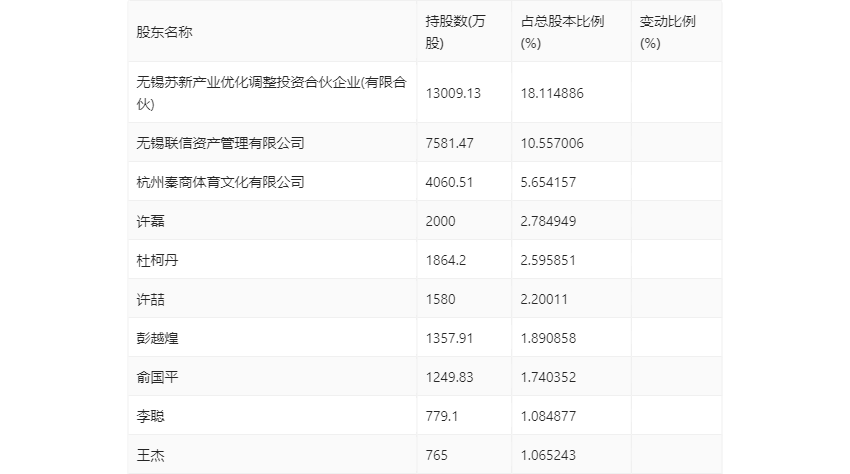Select shareholder name 彭越煌
The height and width of the screenshot is (474, 850).
point(157,338)
